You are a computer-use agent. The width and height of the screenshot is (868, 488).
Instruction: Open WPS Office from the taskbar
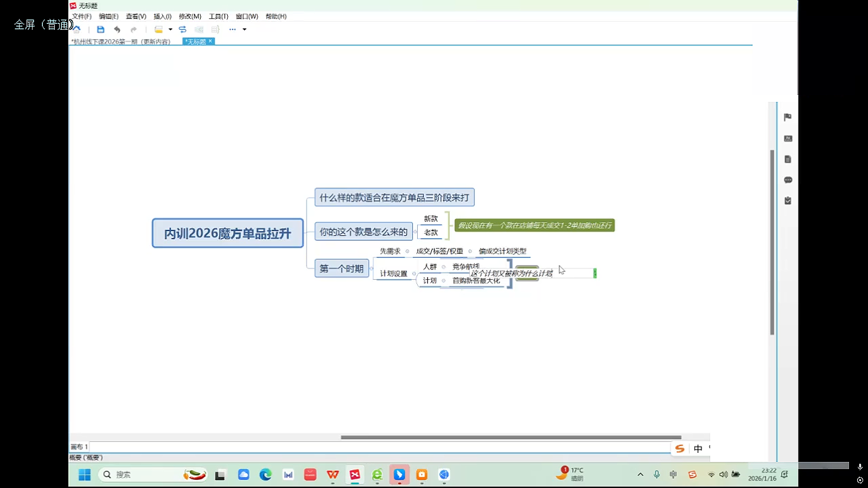pyautogui.click(x=333, y=475)
